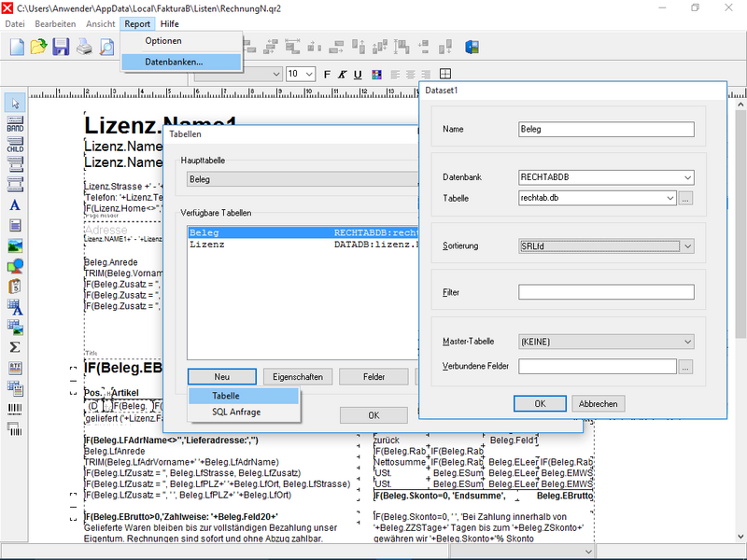Insert a database text field tool
The height and width of the screenshot is (560, 747).
click(x=15, y=307)
